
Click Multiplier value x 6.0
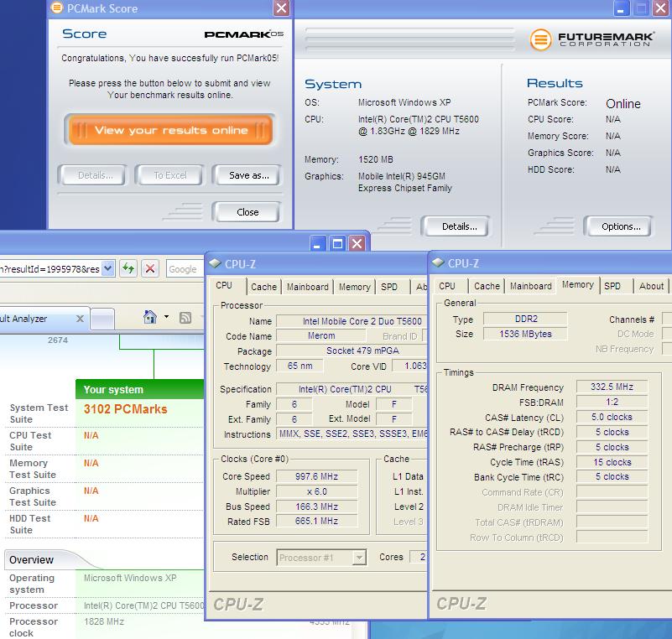317,491
